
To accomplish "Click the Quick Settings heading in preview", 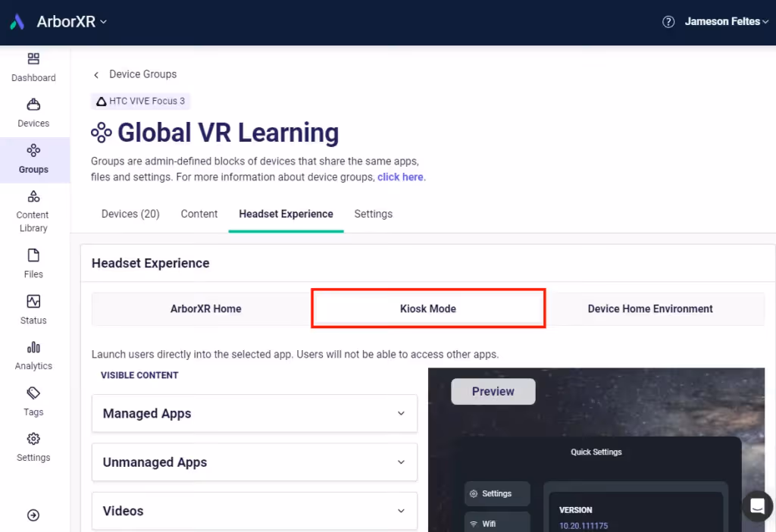I will tap(596, 452).
